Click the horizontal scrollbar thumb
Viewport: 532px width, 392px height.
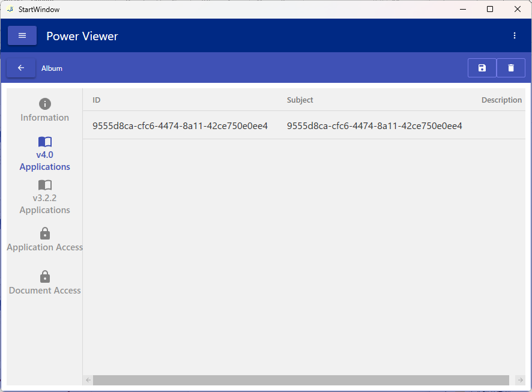tap(300, 380)
